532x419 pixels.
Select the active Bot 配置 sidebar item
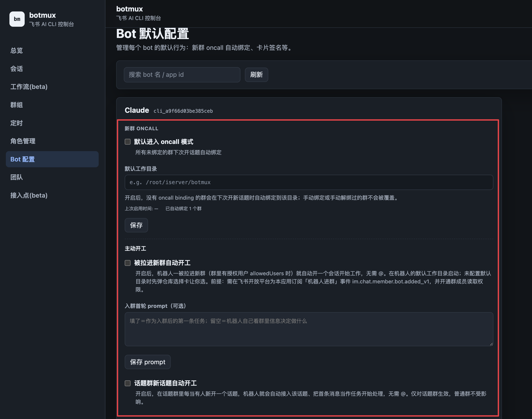[x=52, y=159]
